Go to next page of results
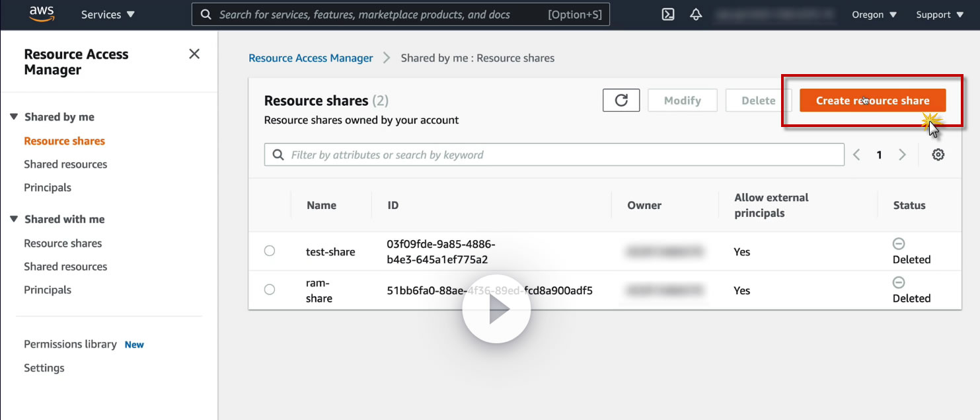 (x=902, y=155)
